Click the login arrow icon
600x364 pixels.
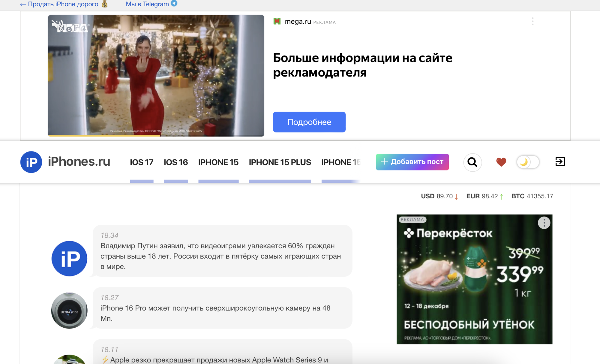tap(560, 162)
